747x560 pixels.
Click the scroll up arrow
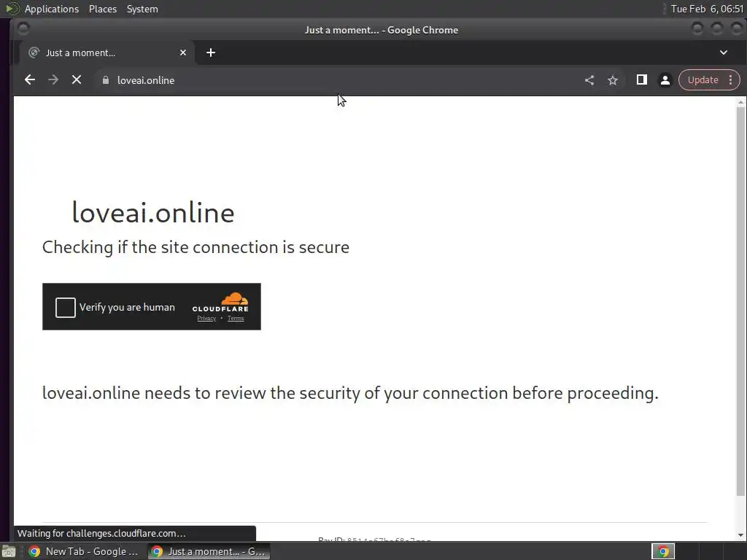(x=740, y=101)
